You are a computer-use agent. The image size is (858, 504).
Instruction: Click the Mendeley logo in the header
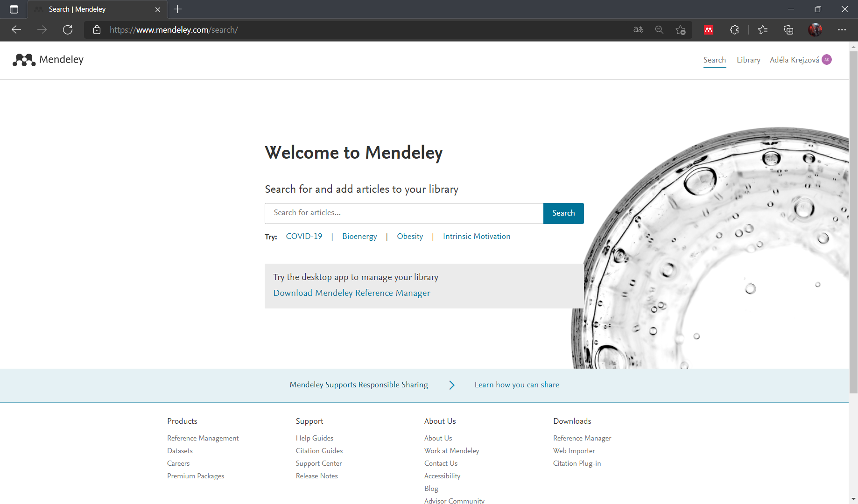[48, 60]
